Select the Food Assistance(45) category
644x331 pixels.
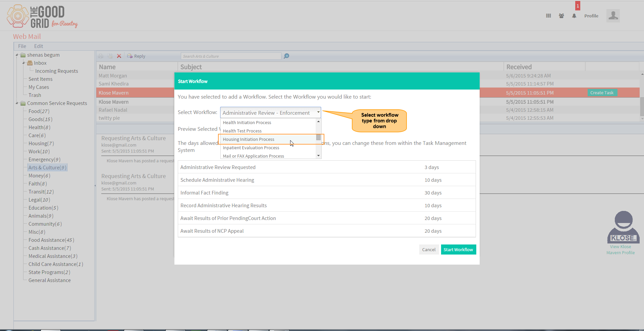[x=51, y=240]
